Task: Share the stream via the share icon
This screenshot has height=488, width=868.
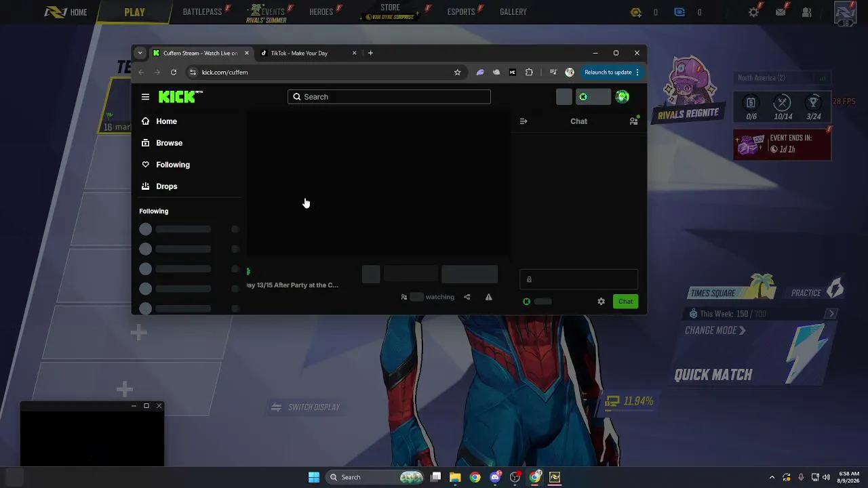Action: coord(467,297)
